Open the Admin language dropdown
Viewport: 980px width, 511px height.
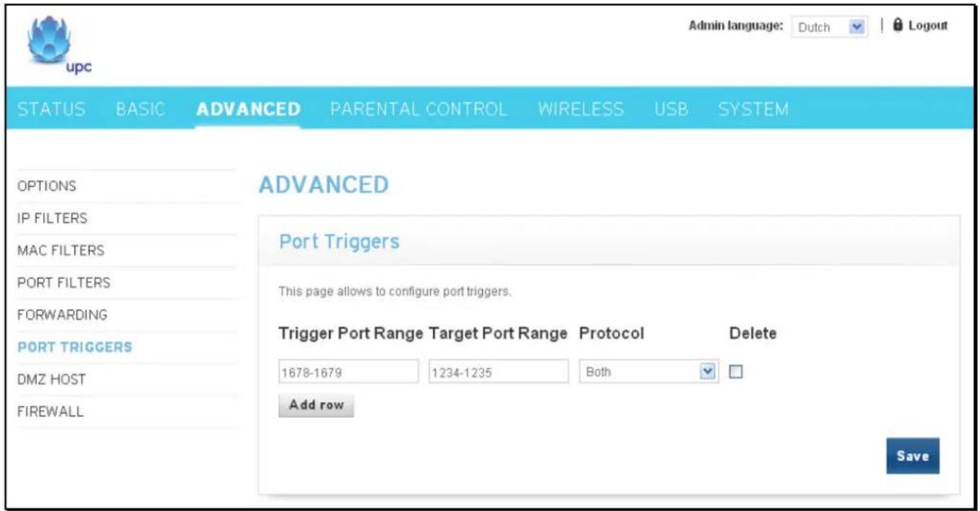[x=830, y=27]
